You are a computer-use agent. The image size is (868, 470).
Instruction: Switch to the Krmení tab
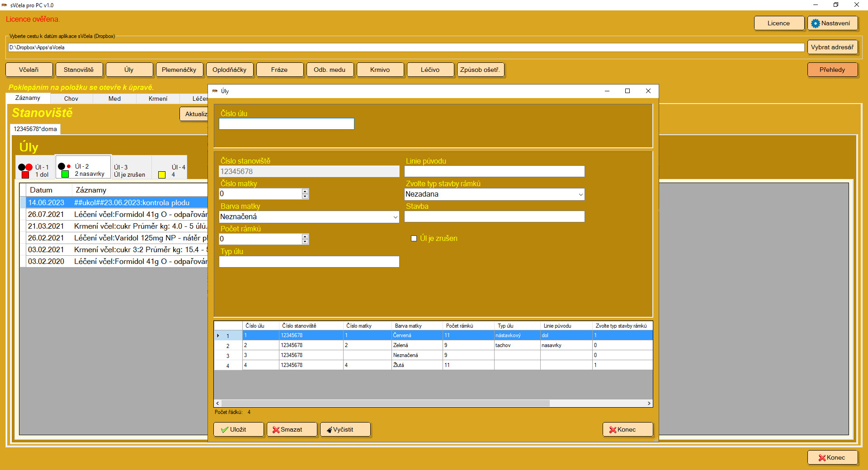tap(158, 99)
